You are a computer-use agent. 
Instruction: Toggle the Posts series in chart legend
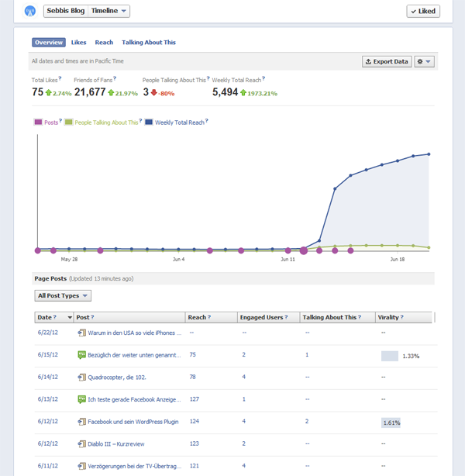pyautogui.click(x=38, y=122)
